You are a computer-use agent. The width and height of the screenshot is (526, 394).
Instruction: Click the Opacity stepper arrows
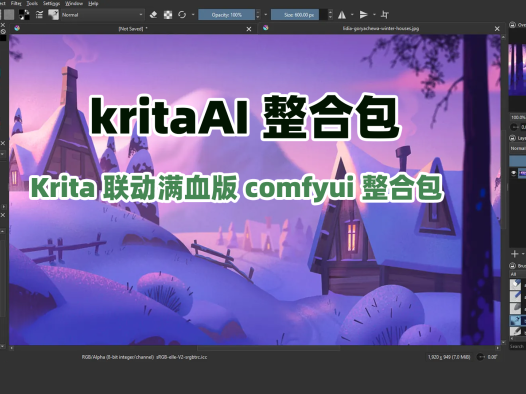tap(258, 15)
